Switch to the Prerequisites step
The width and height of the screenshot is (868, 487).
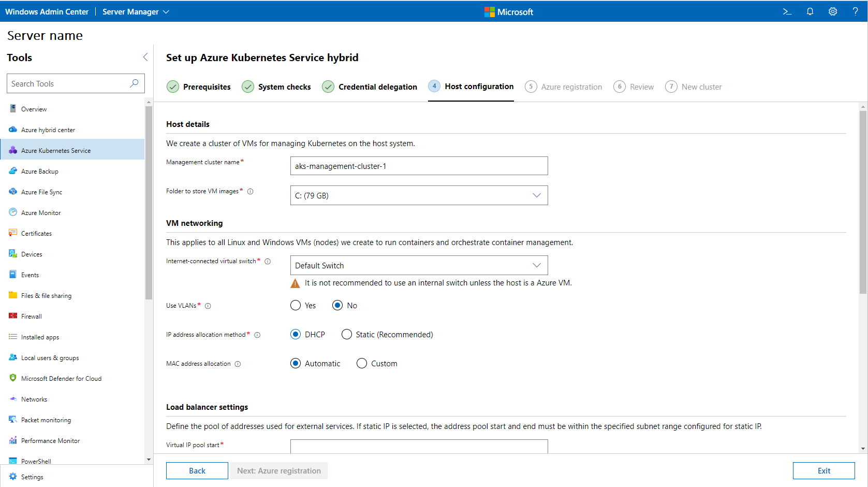pyautogui.click(x=207, y=87)
